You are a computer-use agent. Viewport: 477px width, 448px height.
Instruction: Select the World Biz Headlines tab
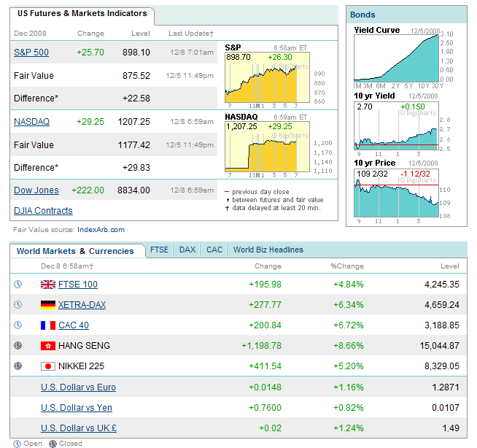[x=268, y=250]
